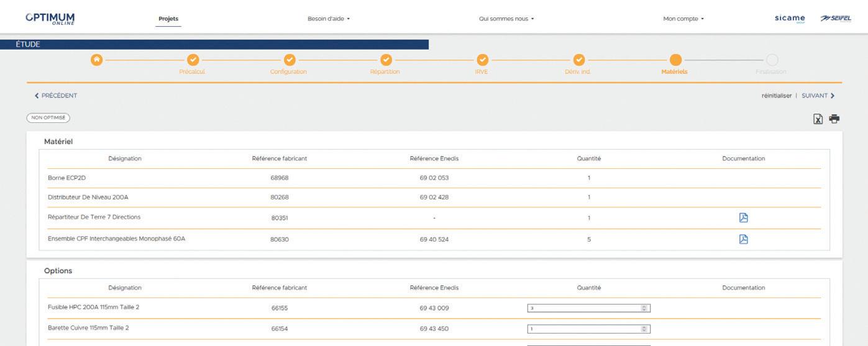The image size is (868, 346).
Task: Open the Qui sommes nous dropdown
Action: pos(506,19)
